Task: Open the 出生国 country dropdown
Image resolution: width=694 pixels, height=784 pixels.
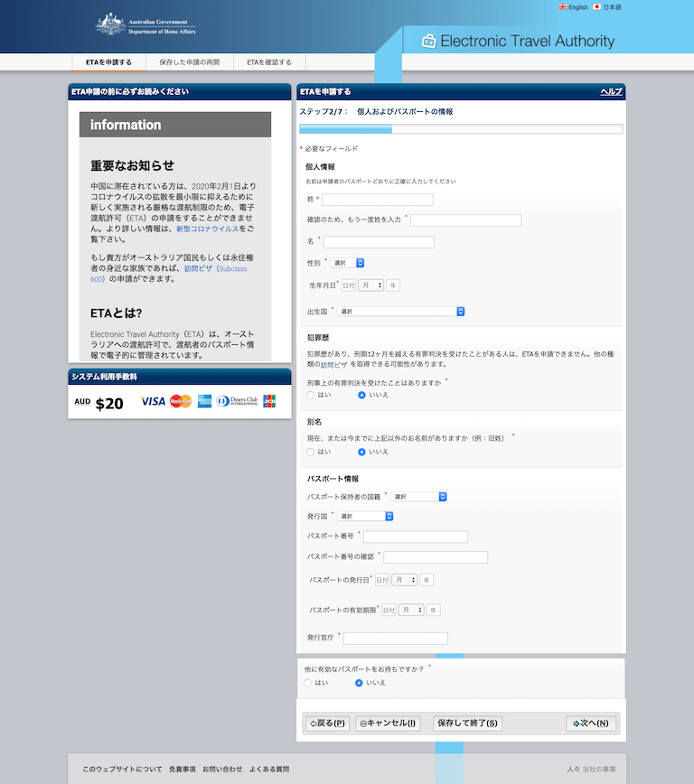Action: pyautogui.click(x=401, y=312)
